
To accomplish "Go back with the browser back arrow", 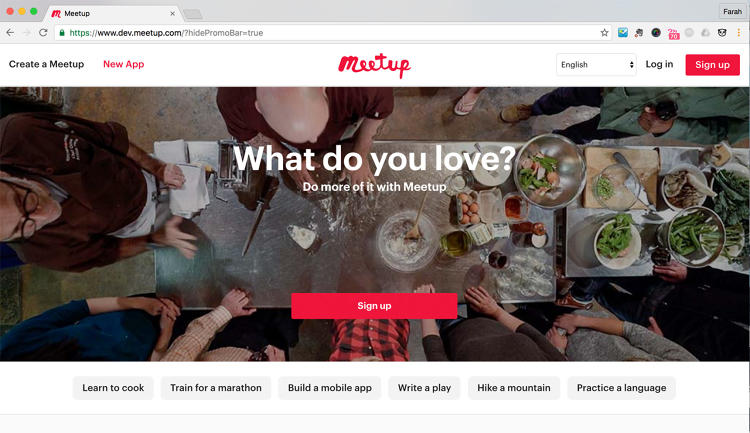I will click(11, 33).
